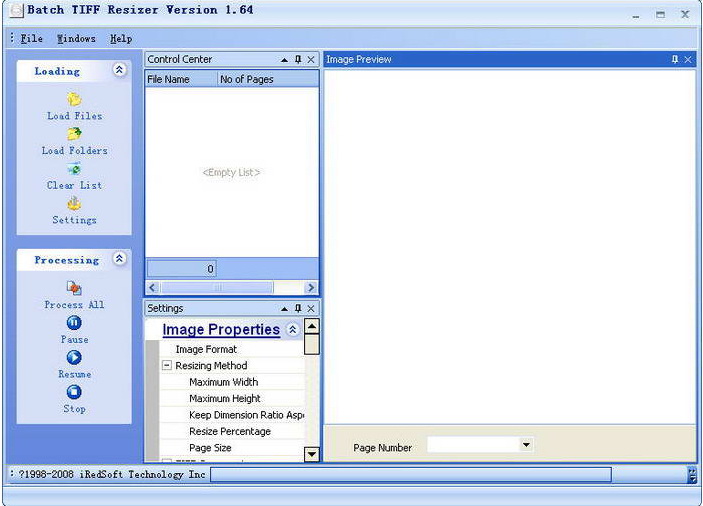Click the Clear List label
Image resolution: width=703 pixels, height=506 pixels.
click(74, 185)
